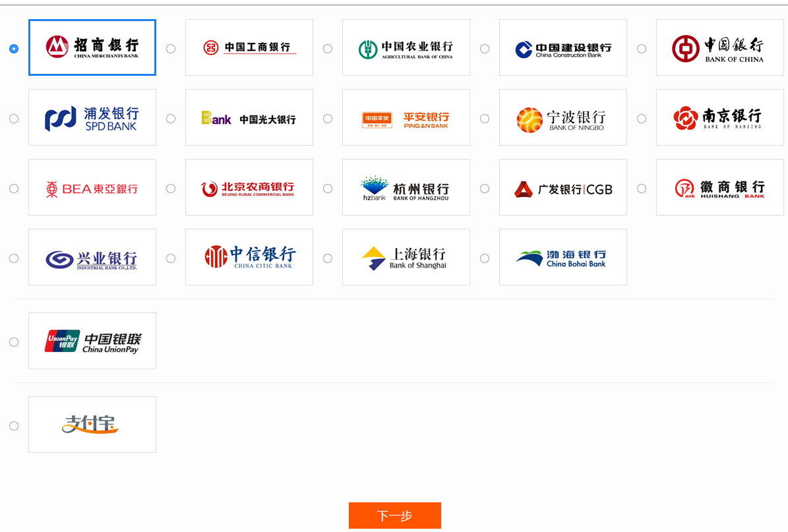Select the radio button beside China Construction Bank
The image size is (788, 532).
click(x=485, y=49)
